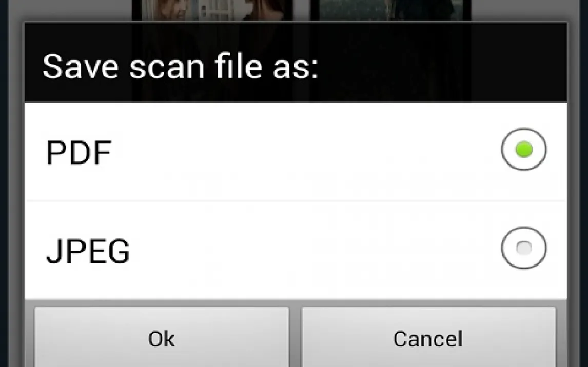Viewport: 588px width, 367px height.
Task: Select the JPEG radio button
Action: (x=523, y=248)
